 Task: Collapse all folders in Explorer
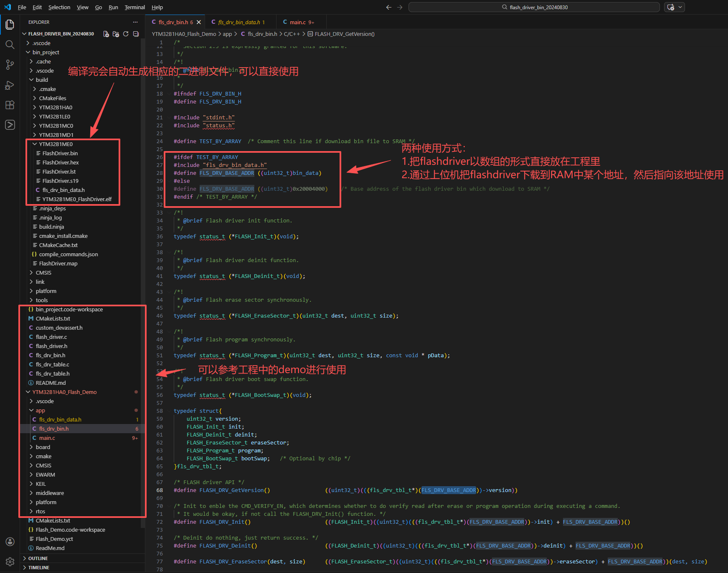coord(136,34)
